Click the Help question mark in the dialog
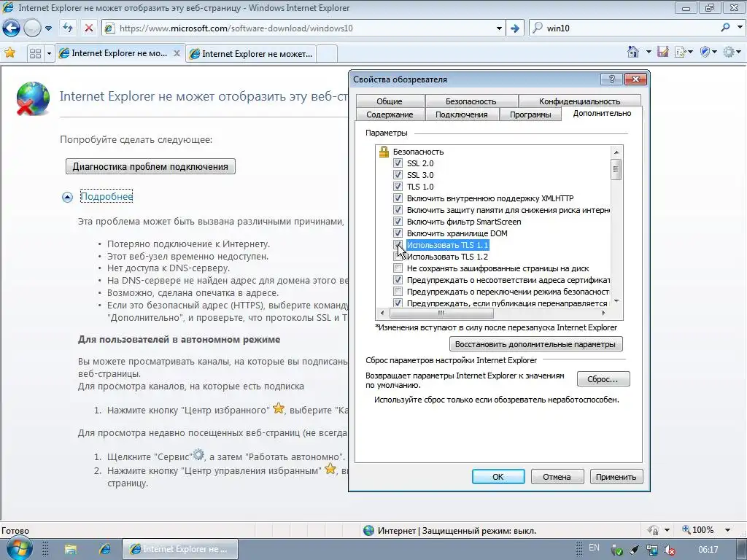The width and height of the screenshot is (747, 560). [x=612, y=79]
